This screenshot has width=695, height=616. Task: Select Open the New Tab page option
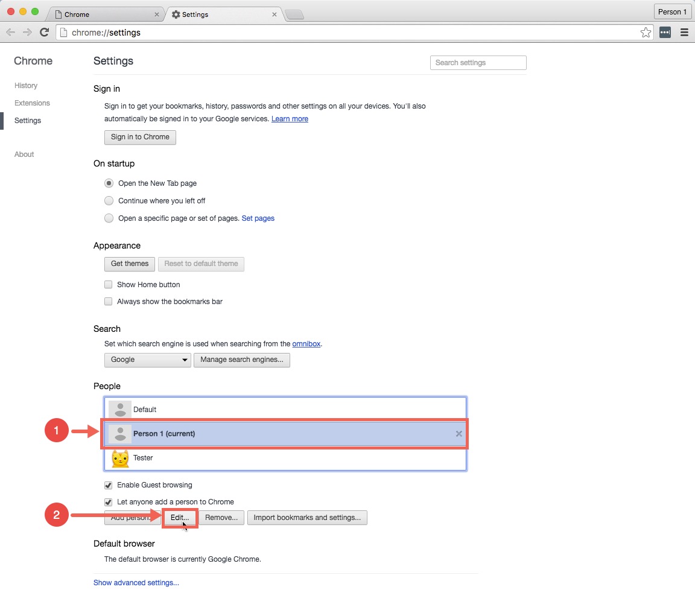click(x=109, y=183)
